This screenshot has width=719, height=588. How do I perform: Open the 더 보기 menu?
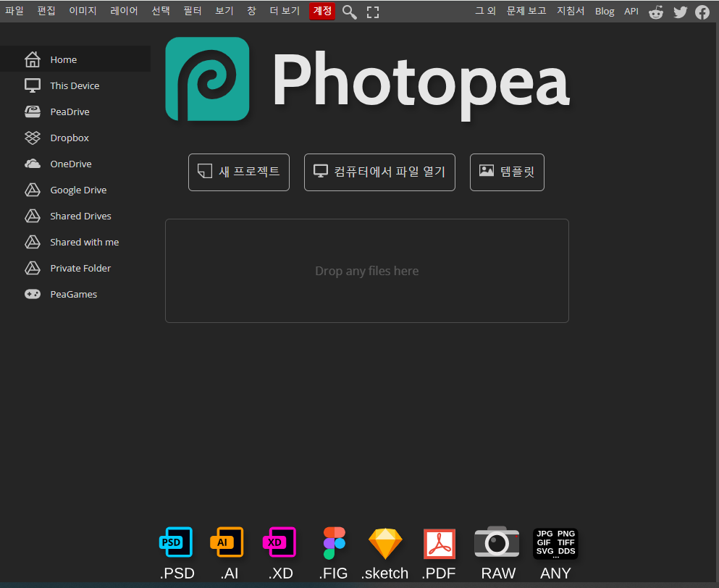[285, 11]
